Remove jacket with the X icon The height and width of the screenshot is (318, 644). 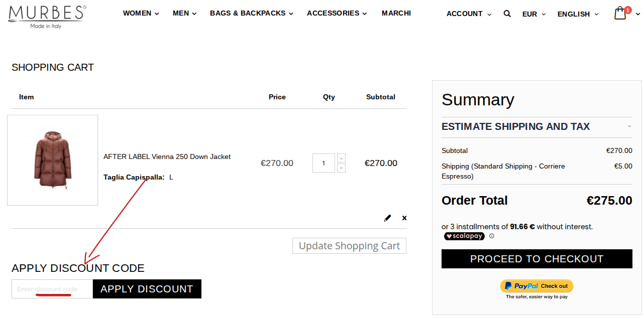point(404,218)
